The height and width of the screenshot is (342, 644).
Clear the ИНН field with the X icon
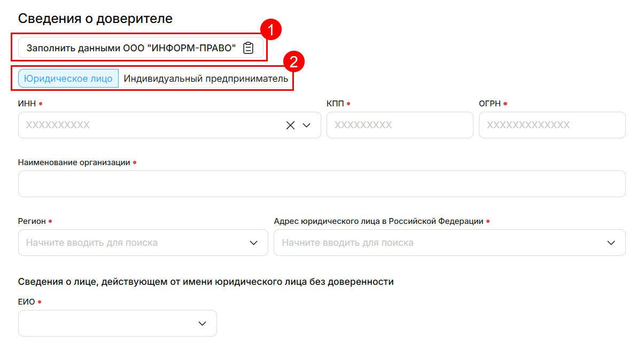290,125
